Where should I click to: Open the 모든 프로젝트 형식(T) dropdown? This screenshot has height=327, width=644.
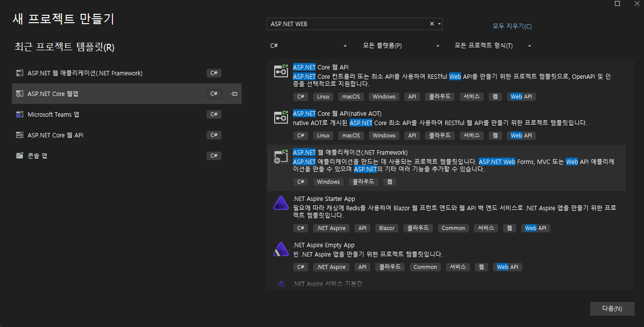[493, 46]
